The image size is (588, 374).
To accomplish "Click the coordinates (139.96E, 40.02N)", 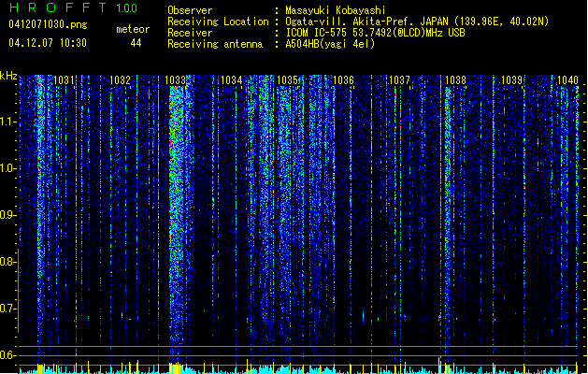I will tap(501, 22).
